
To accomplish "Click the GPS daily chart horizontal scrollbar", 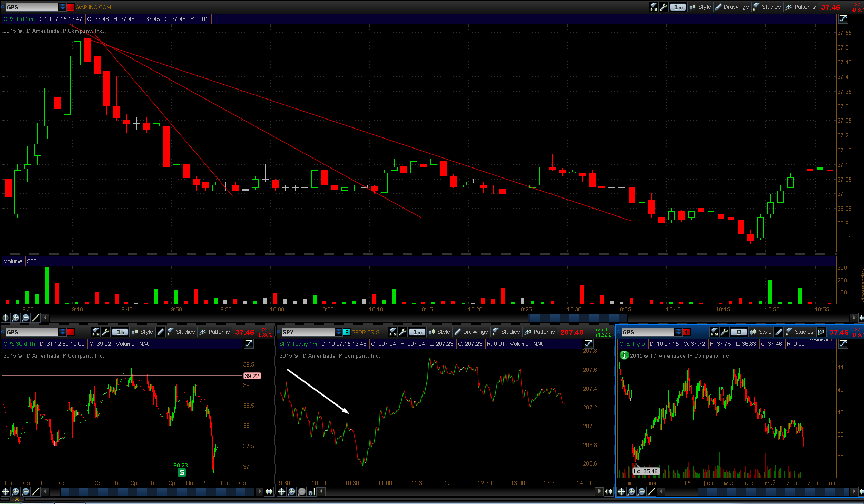I will point(774,491).
